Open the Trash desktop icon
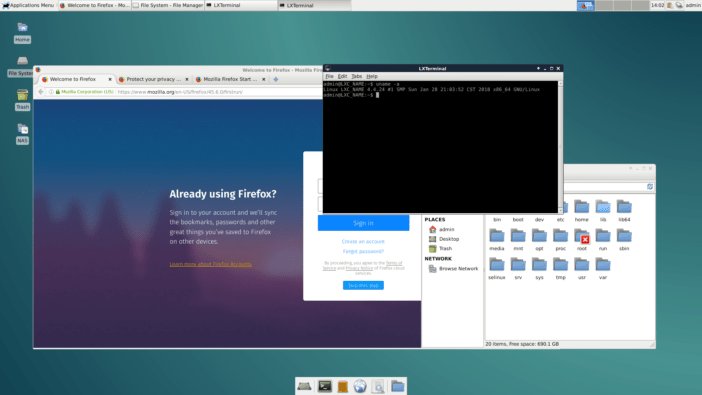This screenshot has width=702, height=395. 22,99
